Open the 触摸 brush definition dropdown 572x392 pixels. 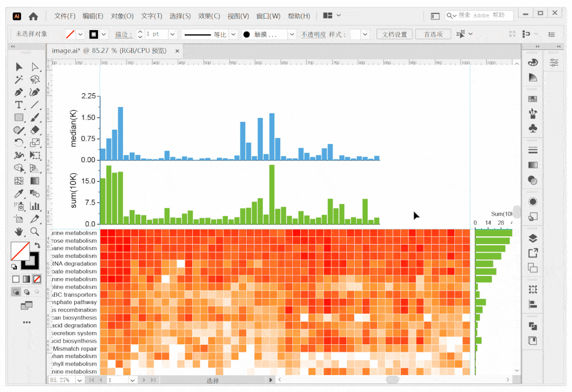tap(291, 34)
